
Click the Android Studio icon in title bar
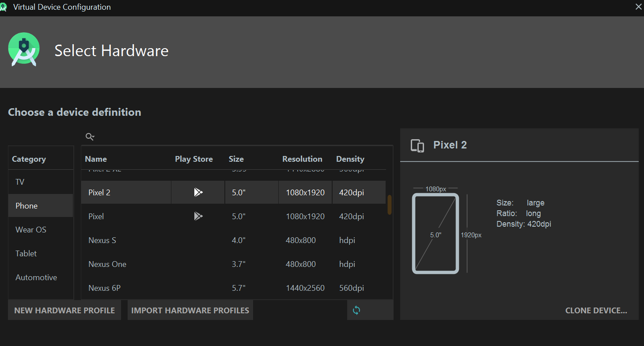[4, 7]
